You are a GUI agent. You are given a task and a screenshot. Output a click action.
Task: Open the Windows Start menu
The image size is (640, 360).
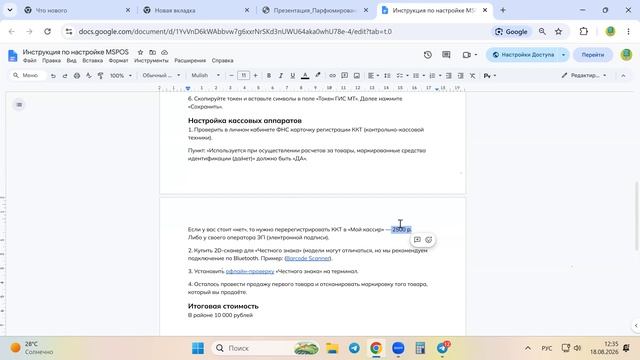coord(198,348)
